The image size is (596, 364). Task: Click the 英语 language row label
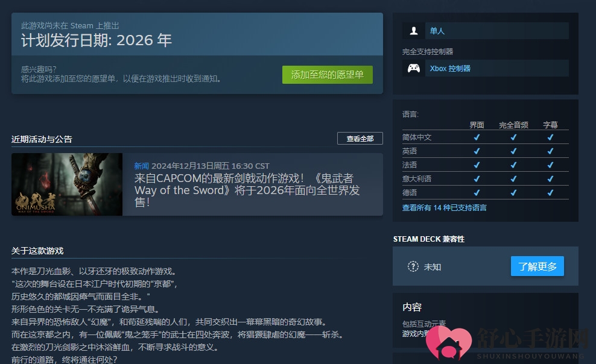click(410, 151)
